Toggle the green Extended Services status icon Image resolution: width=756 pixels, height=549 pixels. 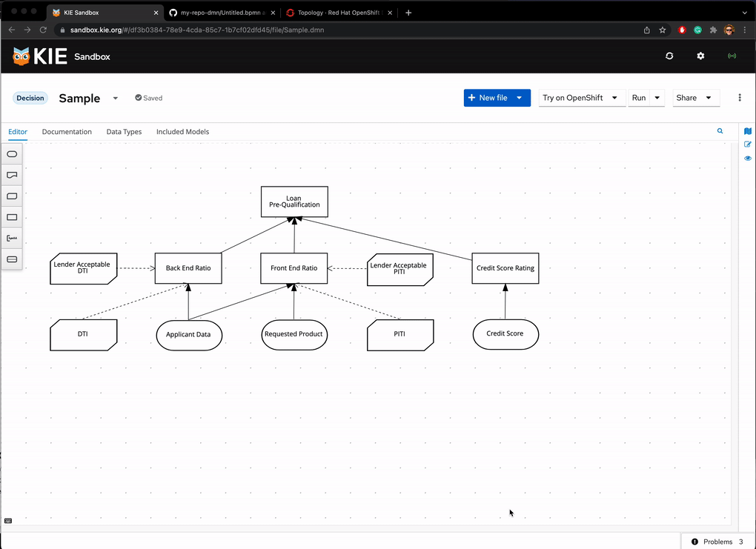[732, 56]
